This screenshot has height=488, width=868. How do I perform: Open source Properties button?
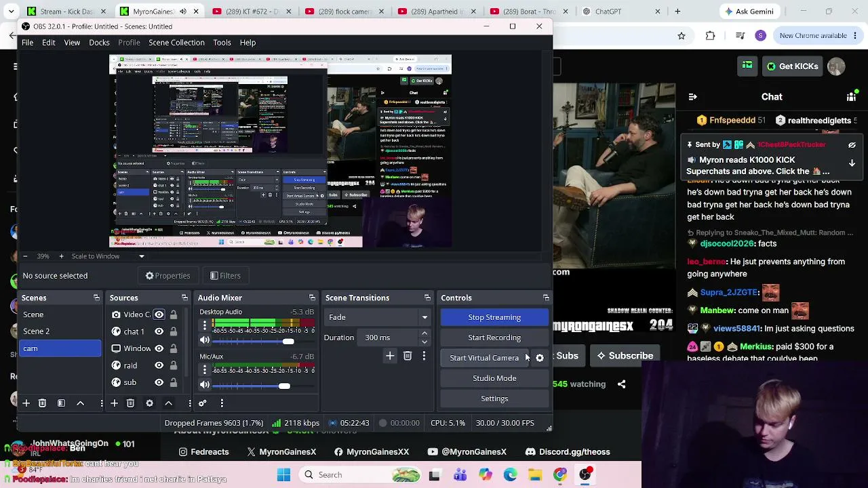click(167, 276)
